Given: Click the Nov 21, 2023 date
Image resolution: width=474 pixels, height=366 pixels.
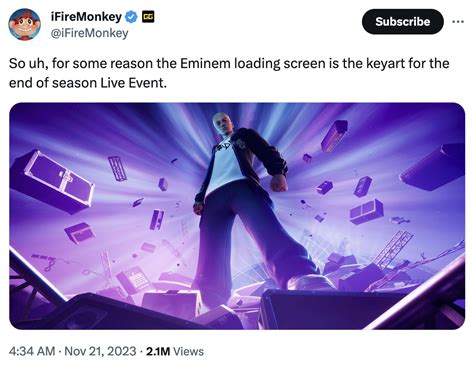Looking at the screenshot, I should [100, 351].
